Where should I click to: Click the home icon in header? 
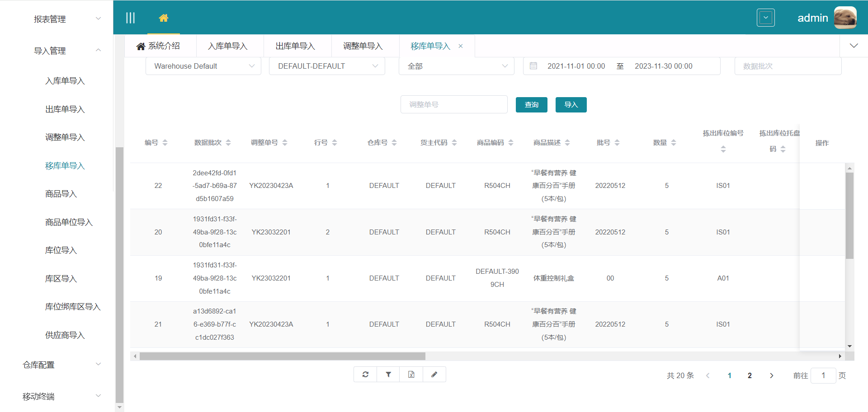pyautogui.click(x=164, y=18)
